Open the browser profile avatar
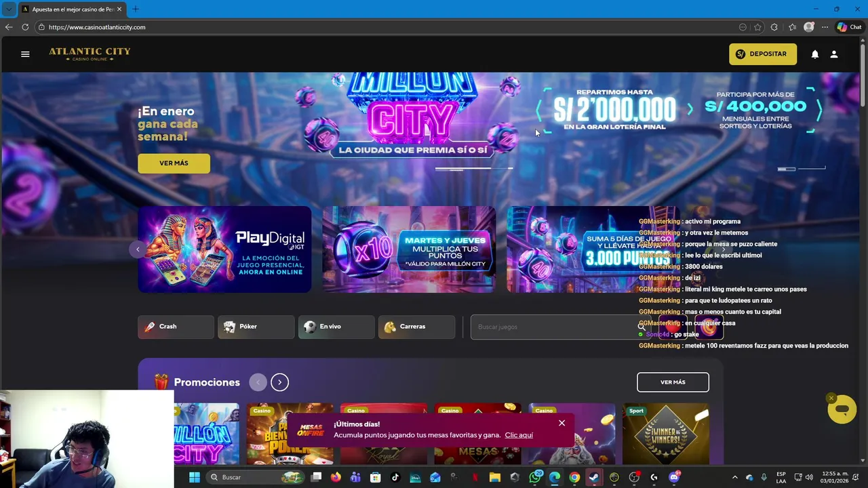The image size is (868, 488). (808, 27)
